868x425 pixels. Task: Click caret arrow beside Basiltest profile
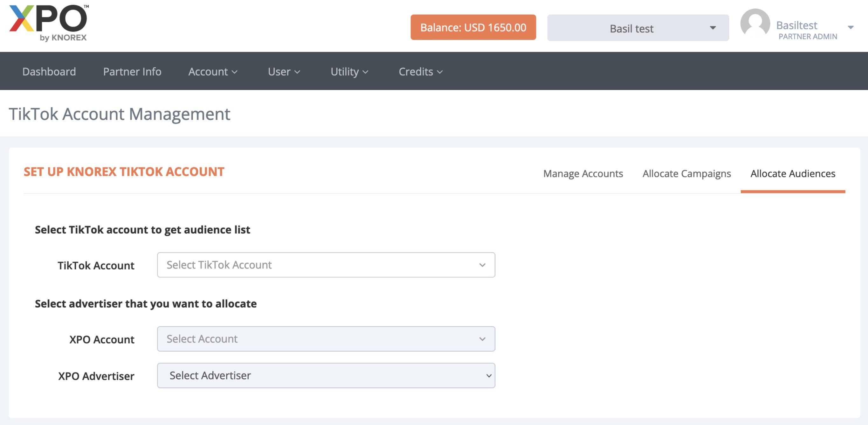click(x=850, y=27)
